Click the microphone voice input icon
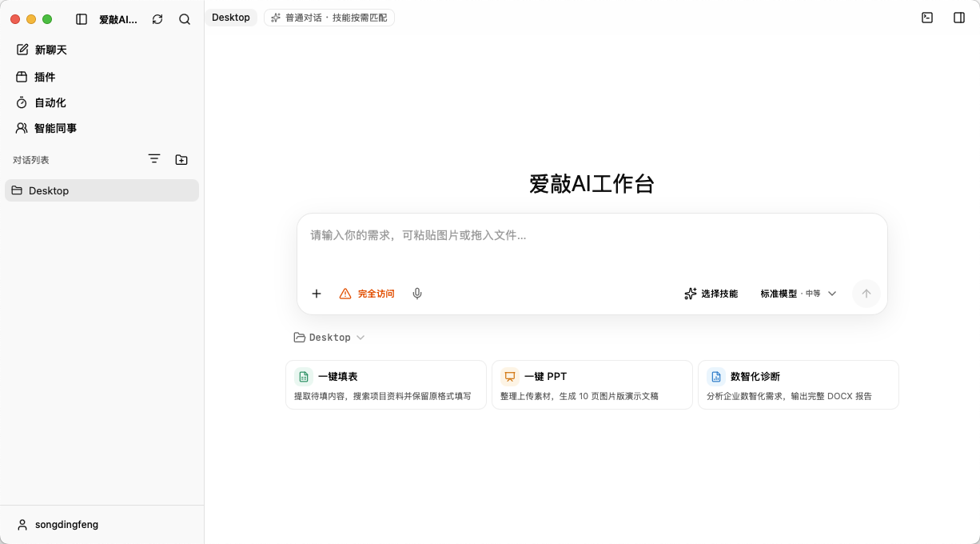Screen dimensions: 980x544 point(417,294)
